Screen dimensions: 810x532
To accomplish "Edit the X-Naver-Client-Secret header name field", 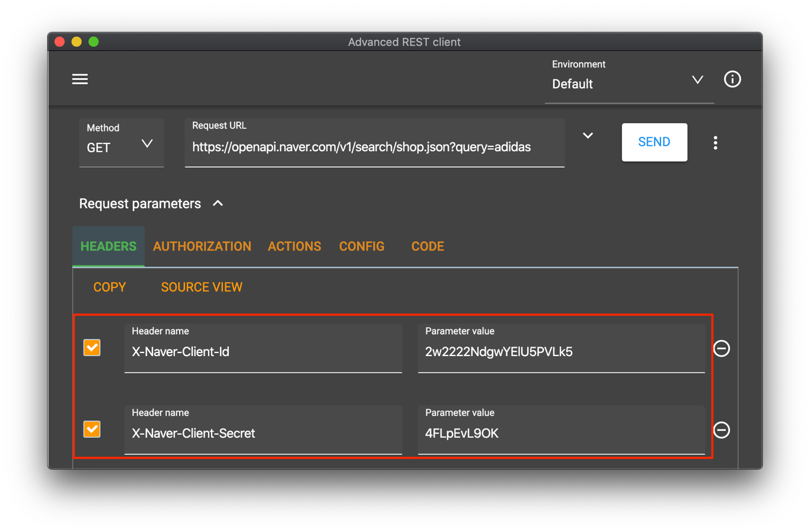I will pos(263,430).
